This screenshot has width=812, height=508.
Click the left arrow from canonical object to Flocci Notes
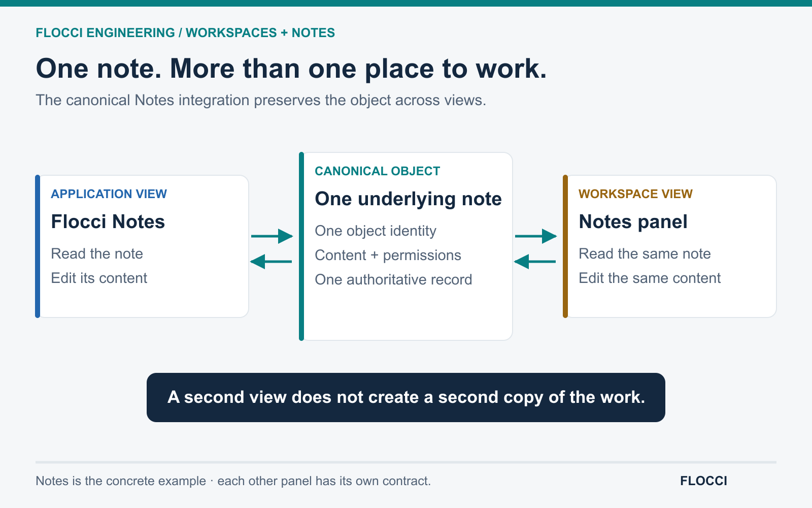tap(271, 262)
